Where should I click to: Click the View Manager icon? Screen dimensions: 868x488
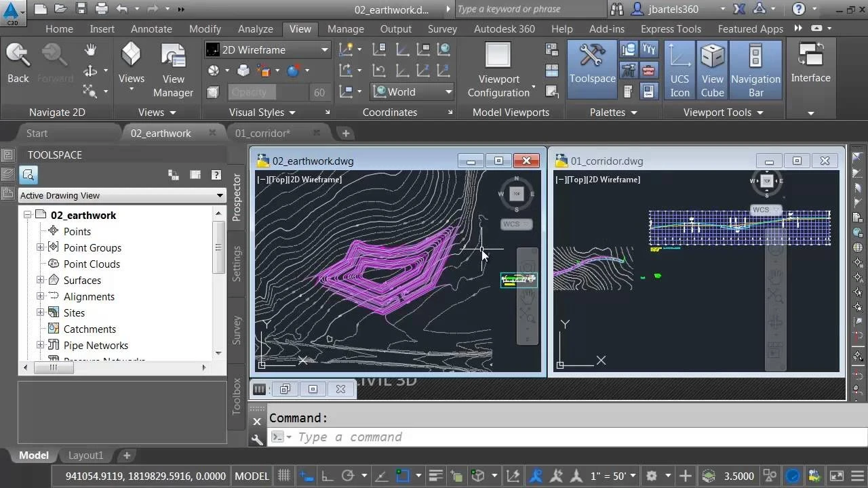click(173, 70)
